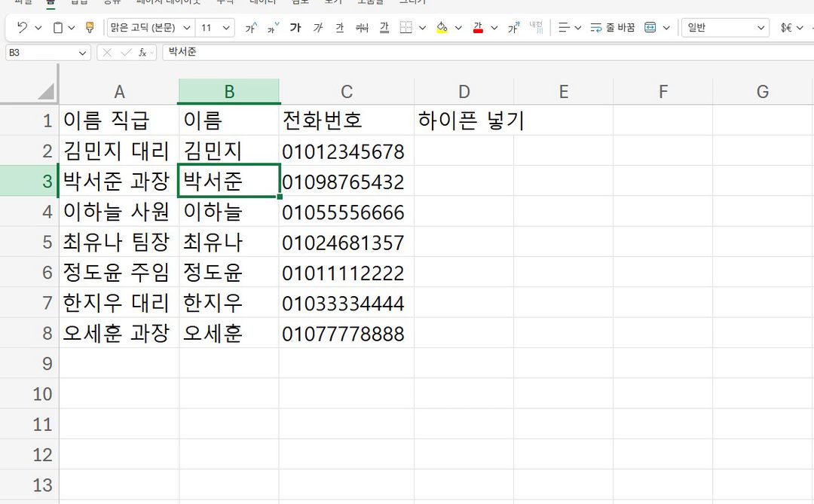This screenshot has height=504, width=814.
Task: Expand the alignment dropdown arrow
Action: pos(578,28)
